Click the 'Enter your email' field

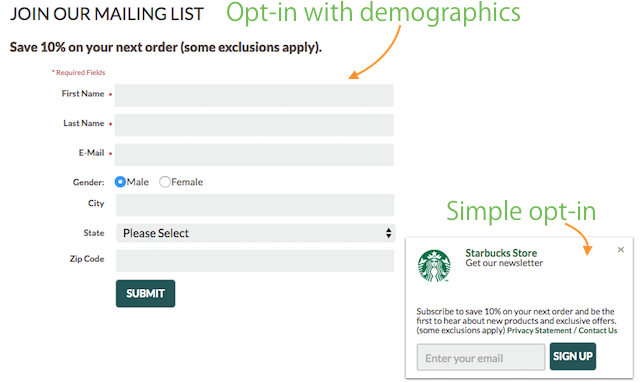click(481, 358)
